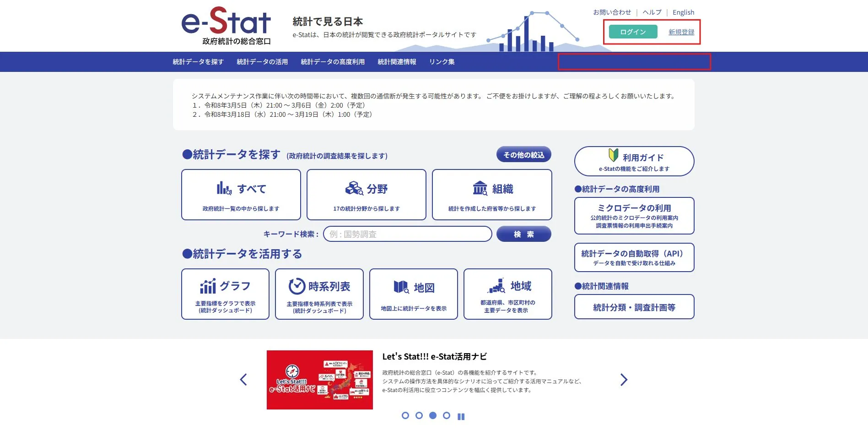The width and height of the screenshot is (868, 431).
Task: Click e-Statの機能をご紹介します text
Action: 634,169
